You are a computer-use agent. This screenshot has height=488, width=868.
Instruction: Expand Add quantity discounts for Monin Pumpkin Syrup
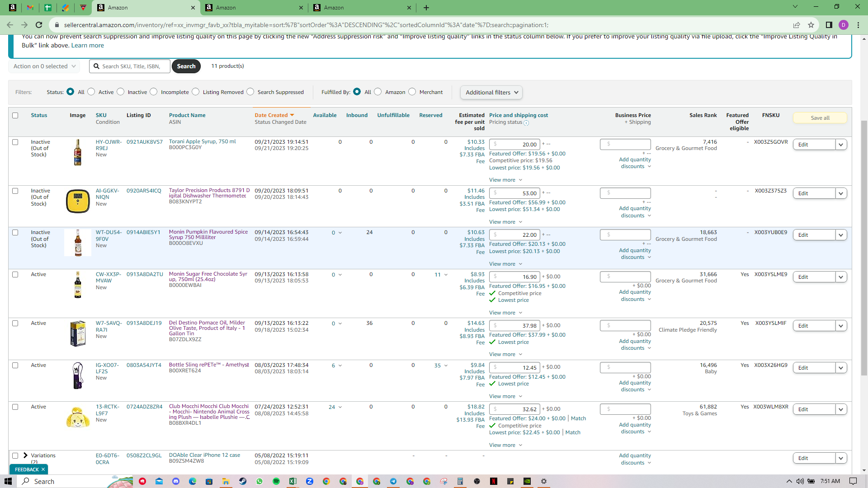(635, 253)
